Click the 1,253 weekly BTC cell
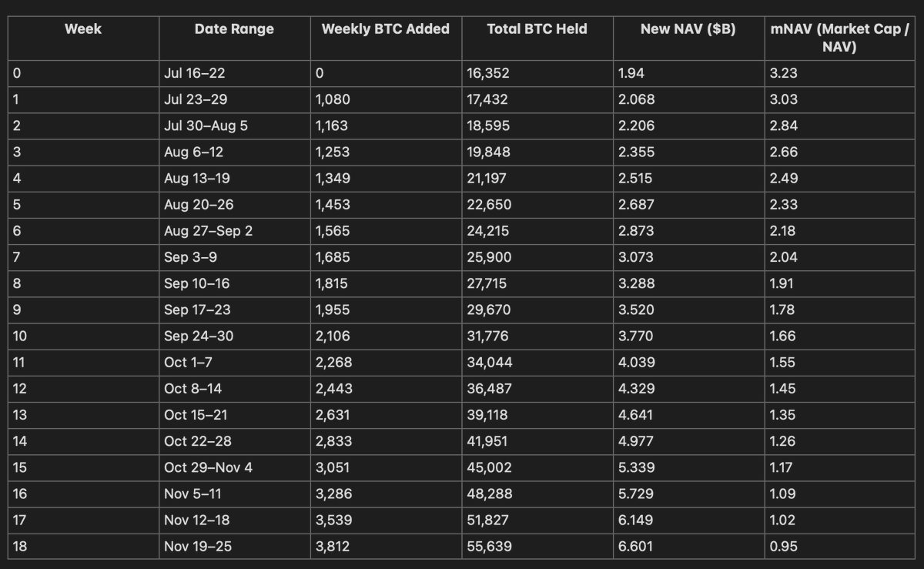 click(x=332, y=152)
